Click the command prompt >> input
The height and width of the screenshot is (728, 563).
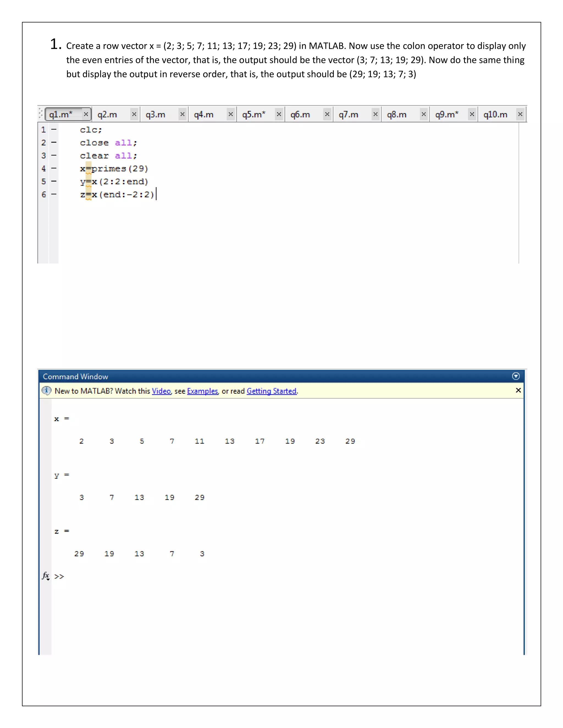(59, 576)
